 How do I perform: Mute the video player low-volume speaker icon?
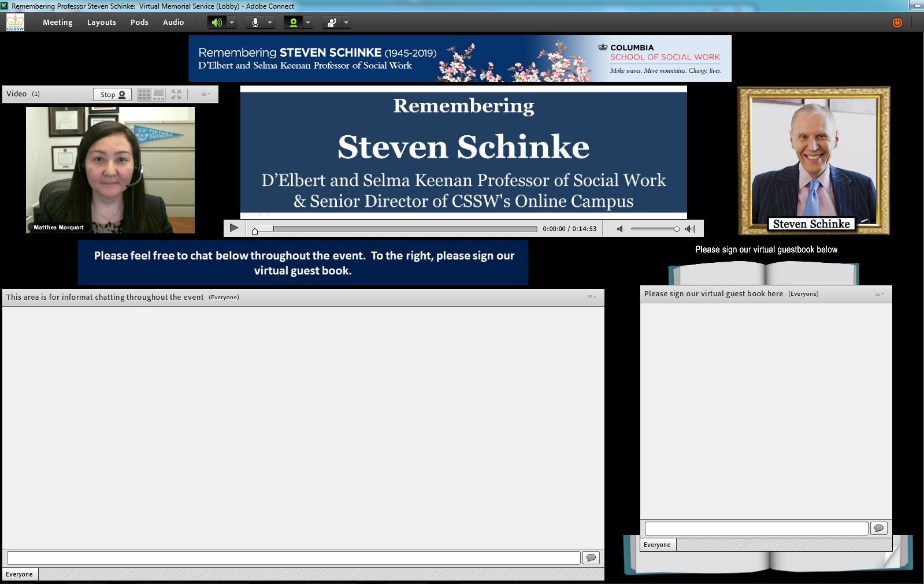point(619,229)
